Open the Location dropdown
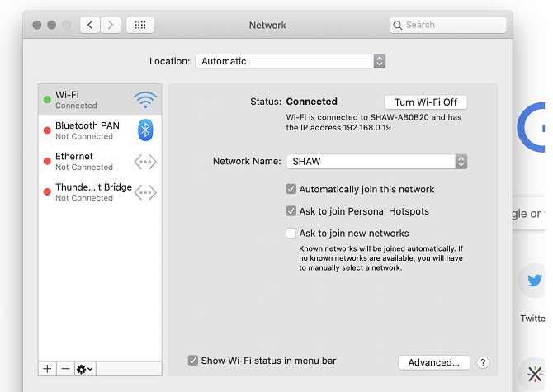Viewport: 553px width, 392px height. [291, 61]
